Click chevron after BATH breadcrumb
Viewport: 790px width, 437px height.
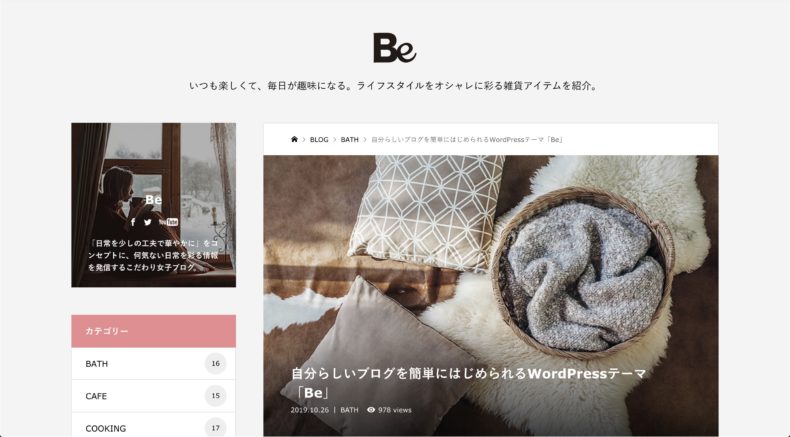[365, 140]
